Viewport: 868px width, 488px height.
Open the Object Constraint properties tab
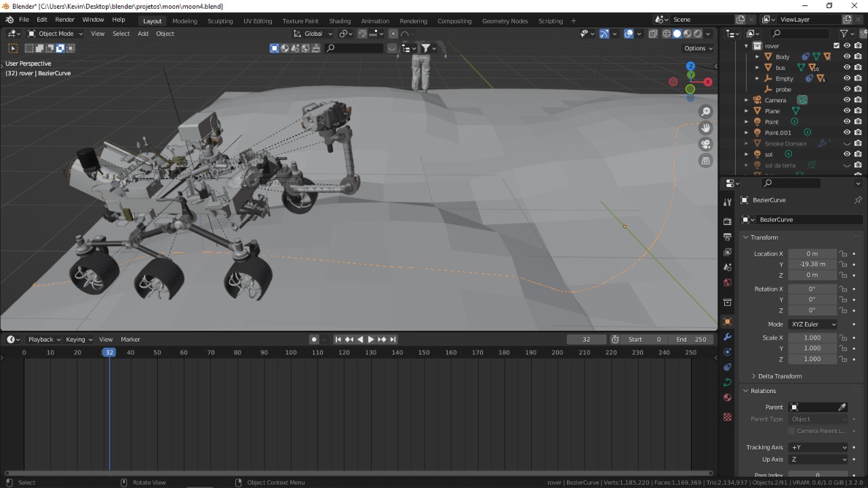728,367
